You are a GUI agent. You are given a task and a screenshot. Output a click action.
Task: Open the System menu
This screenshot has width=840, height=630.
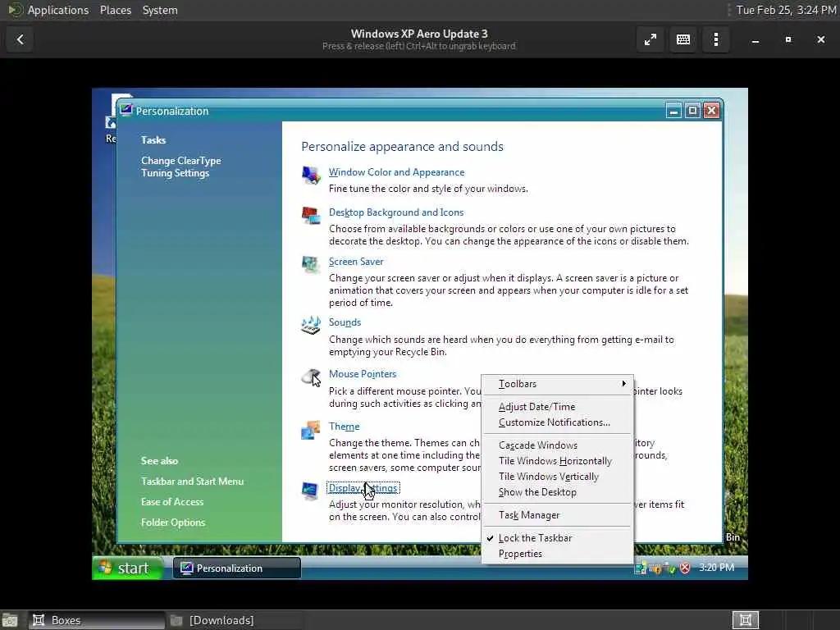pyautogui.click(x=160, y=10)
